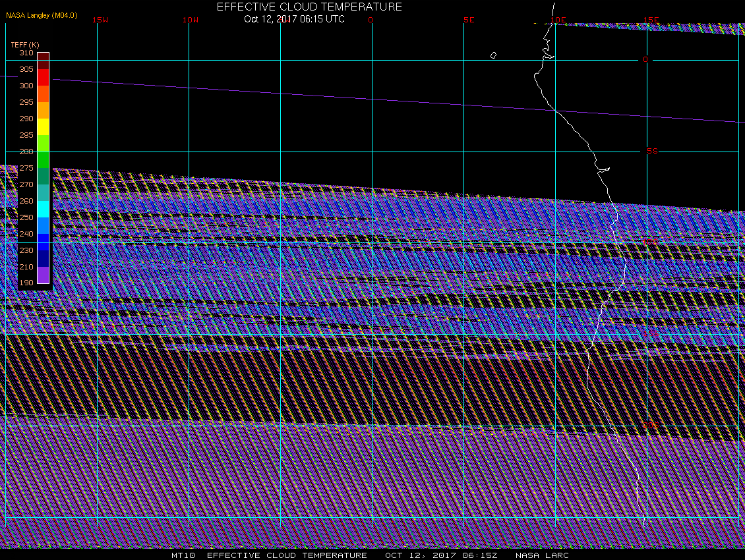Image resolution: width=745 pixels, height=560 pixels.
Task: Click the 'Oct 12, 2017 06:15 UTC' timestamp
Action: click(x=294, y=19)
